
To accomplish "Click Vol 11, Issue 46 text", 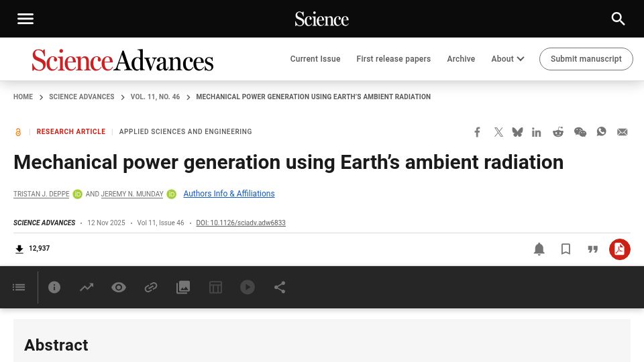I will click(160, 223).
